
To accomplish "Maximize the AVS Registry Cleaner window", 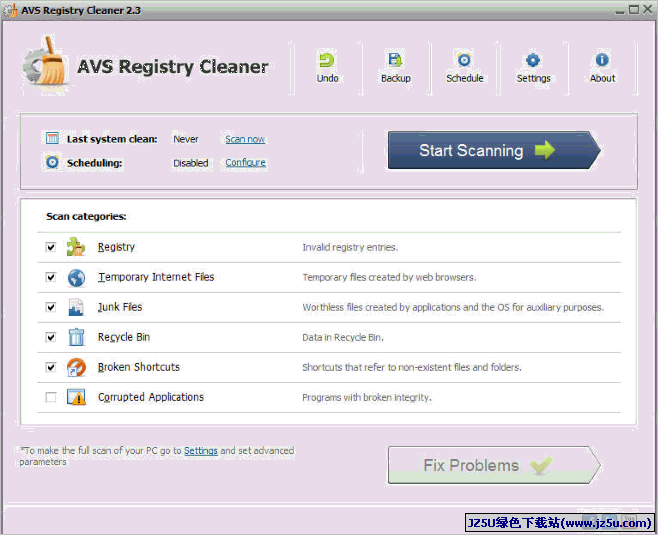I will pos(633,9).
